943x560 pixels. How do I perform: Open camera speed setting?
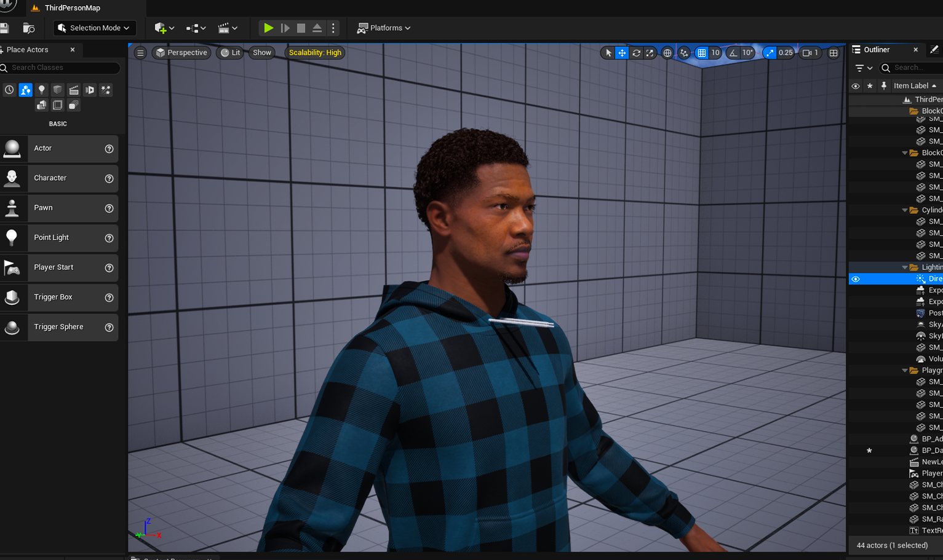(811, 53)
